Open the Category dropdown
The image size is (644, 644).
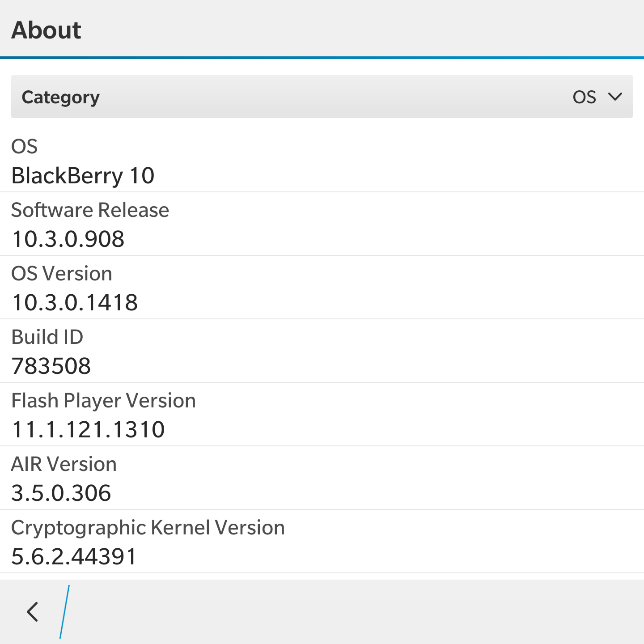[322, 97]
